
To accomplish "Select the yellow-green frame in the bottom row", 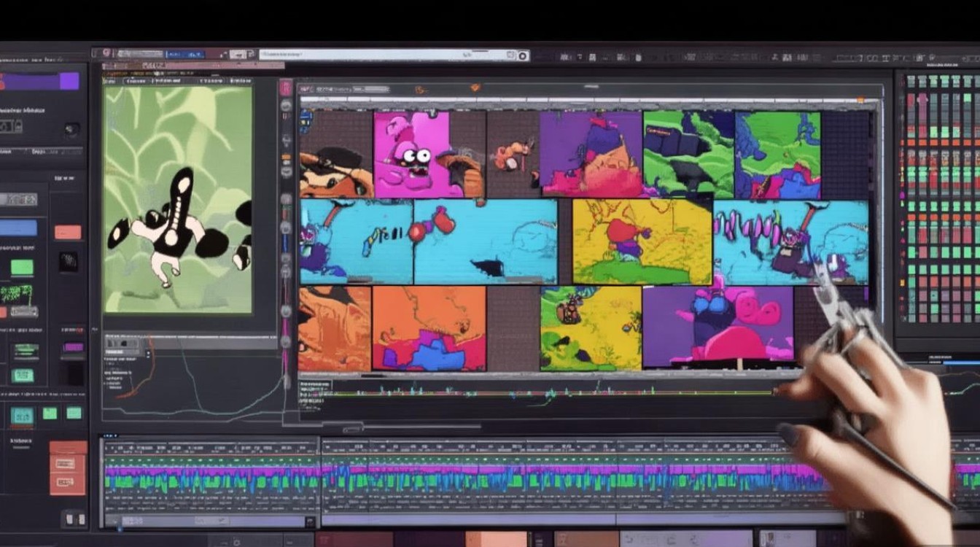I will (x=591, y=328).
